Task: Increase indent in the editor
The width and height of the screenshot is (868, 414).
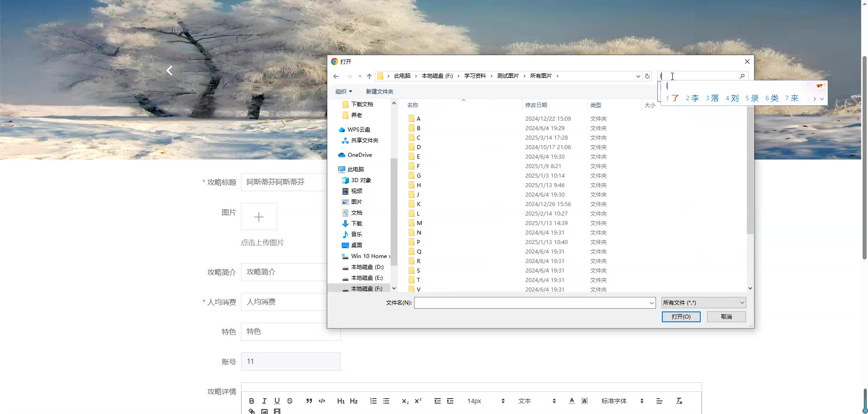Action: point(450,401)
